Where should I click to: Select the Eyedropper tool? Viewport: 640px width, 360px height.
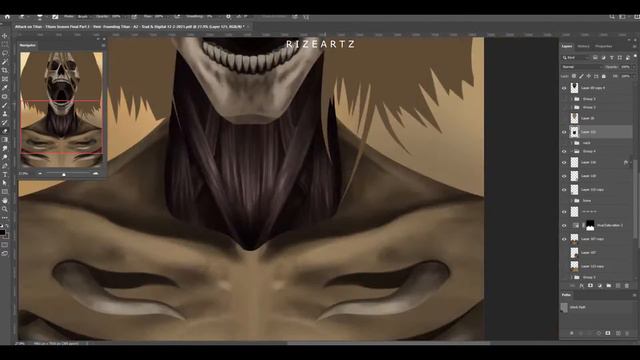(x=4, y=88)
